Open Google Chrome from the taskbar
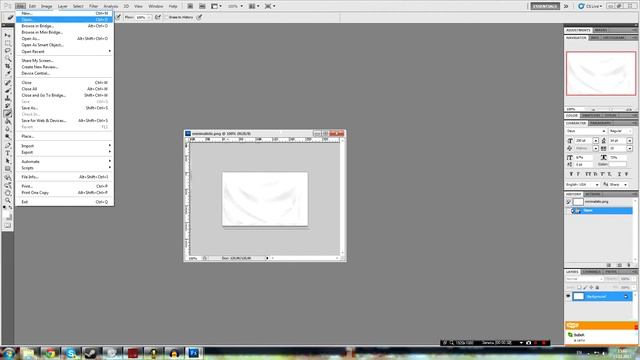The height and width of the screenshot is (360, 640). coord(50,353)
